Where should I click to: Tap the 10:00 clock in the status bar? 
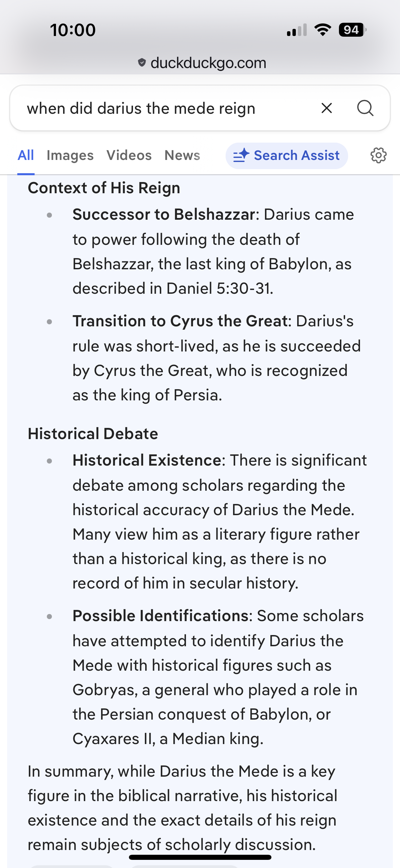[73, 30]
